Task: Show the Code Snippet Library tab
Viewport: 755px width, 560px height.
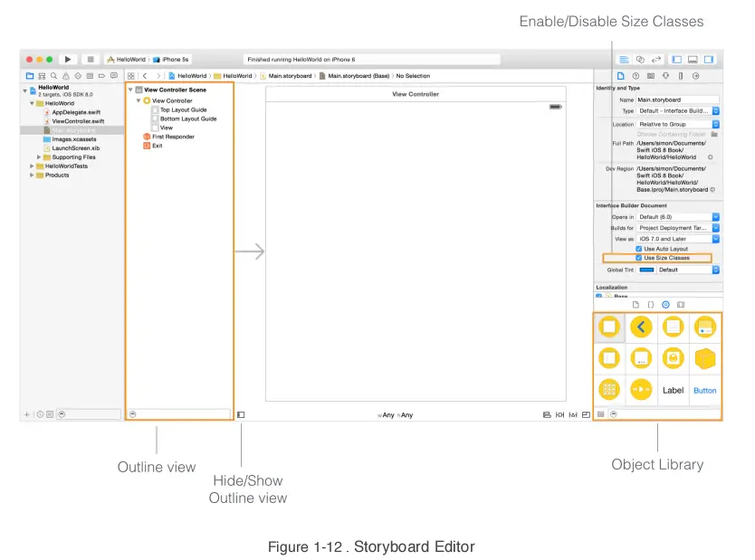Action: click(651, 305)
